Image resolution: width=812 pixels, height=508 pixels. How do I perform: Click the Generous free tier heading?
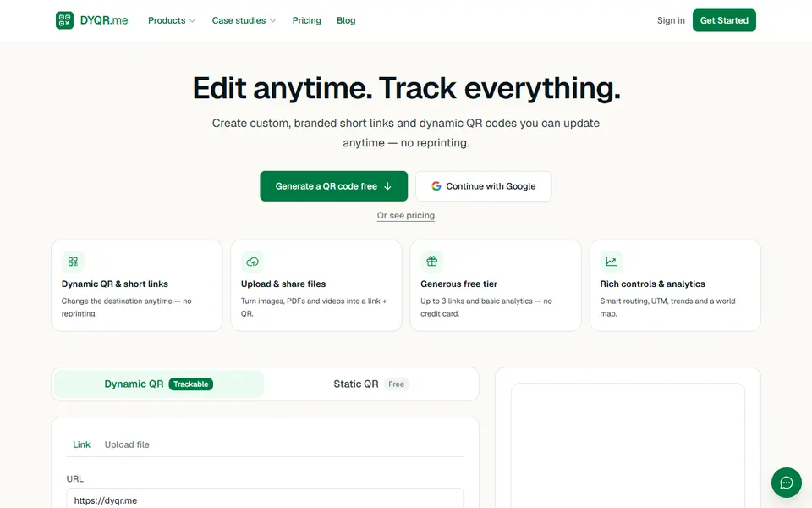[x=458, y=284]
